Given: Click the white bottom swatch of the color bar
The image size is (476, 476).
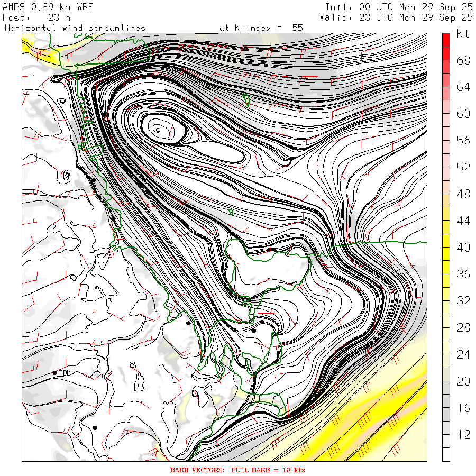Looking at the screenshot, I should (x=446, y=454).
